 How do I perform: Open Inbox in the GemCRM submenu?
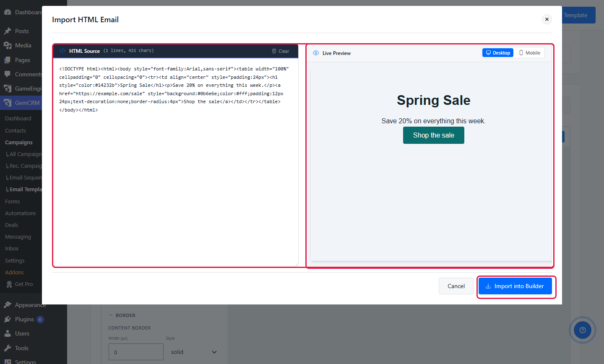coord(12,249)
